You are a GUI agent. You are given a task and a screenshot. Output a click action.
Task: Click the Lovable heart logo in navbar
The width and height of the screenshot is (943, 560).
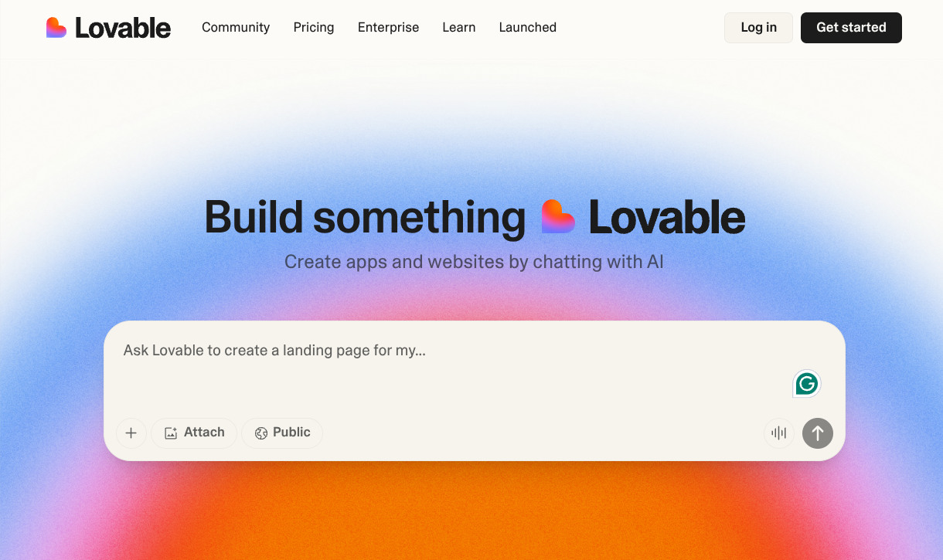click(56, 28)
